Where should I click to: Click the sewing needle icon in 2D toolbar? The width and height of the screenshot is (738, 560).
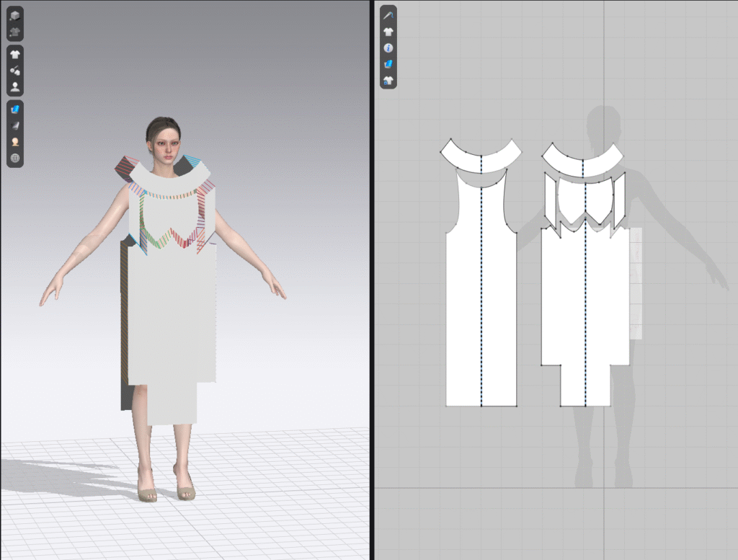(x=388, y=14)
